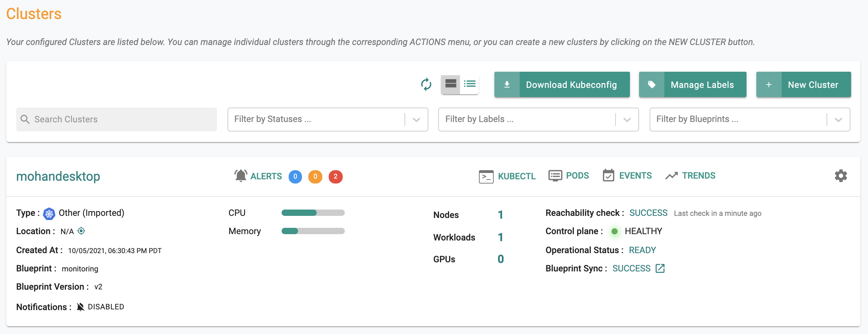Click the Download Kubeconfig button
This screenshot has height=334, width=868.
pyautogui.click(x=562, y=84)
